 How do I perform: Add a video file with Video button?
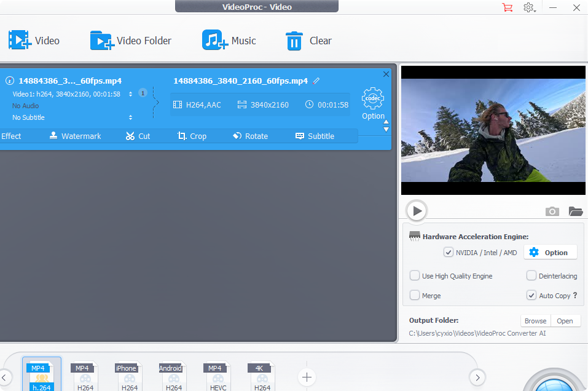tap(34, 40)
